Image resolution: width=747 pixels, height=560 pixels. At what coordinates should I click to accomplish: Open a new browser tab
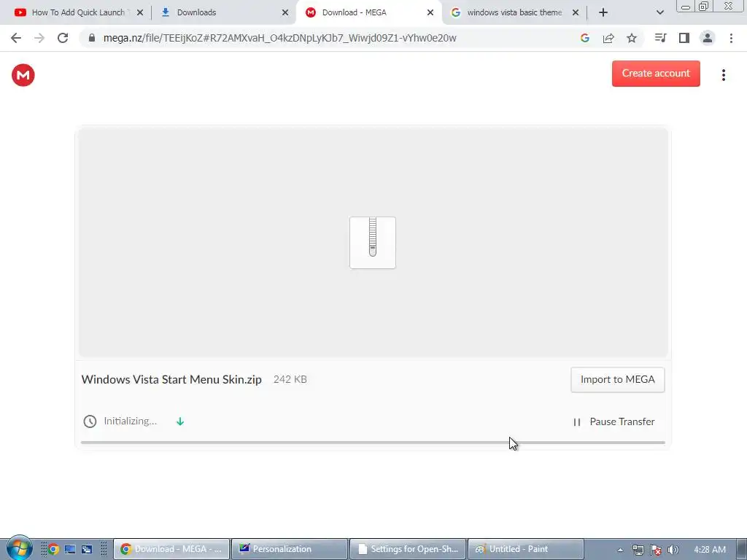(x=603, y=12)
